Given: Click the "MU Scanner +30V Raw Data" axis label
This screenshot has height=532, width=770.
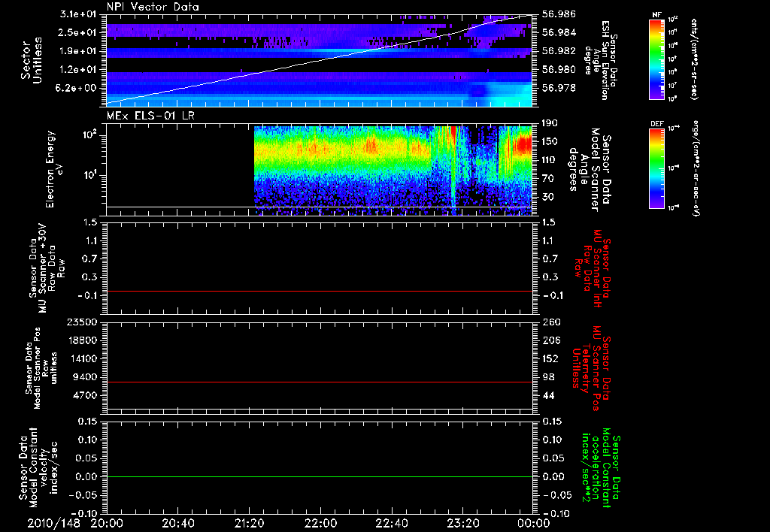Looking at the screenshot, I should (x=47, y=268).
